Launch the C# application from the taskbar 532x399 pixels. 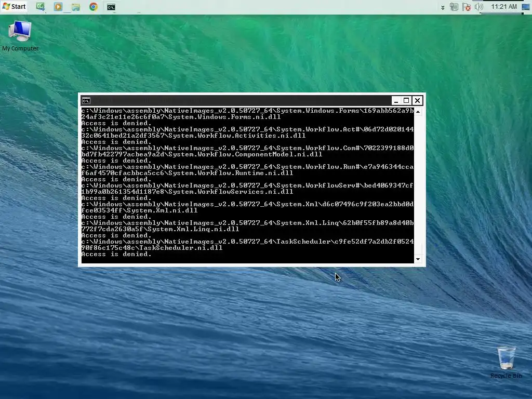tap(41, 7)
